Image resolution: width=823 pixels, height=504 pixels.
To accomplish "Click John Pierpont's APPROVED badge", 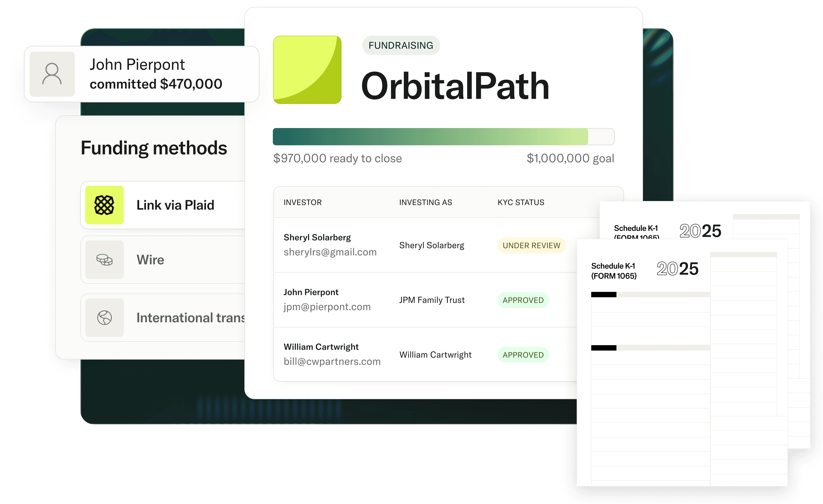I will pyautogui.click(x=523, y=300).
